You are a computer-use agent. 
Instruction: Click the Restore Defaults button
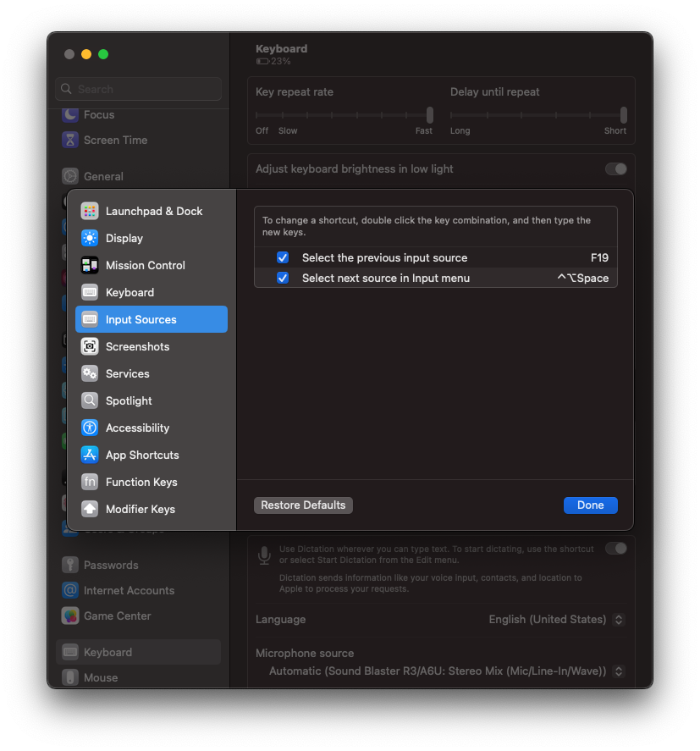pyautogui.click(x=303, y=505)
